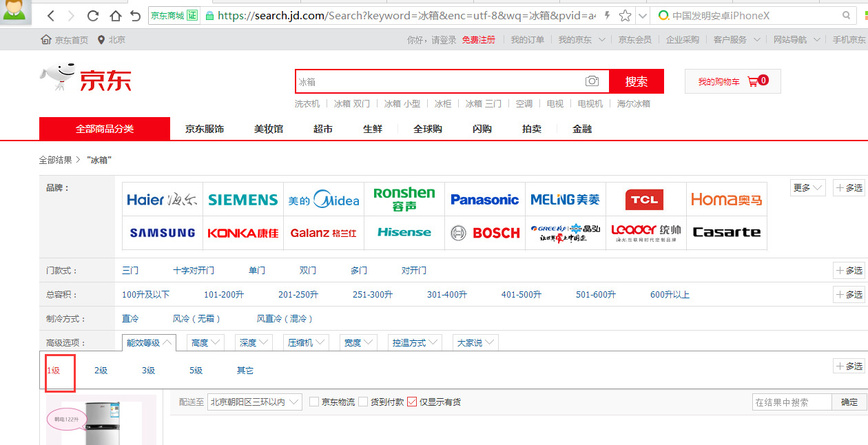Image resolution: width=868 pixels, height=445 pixels.
Task: Click the magnifier icon in browser search box
Action: click(x=847, y=15)
